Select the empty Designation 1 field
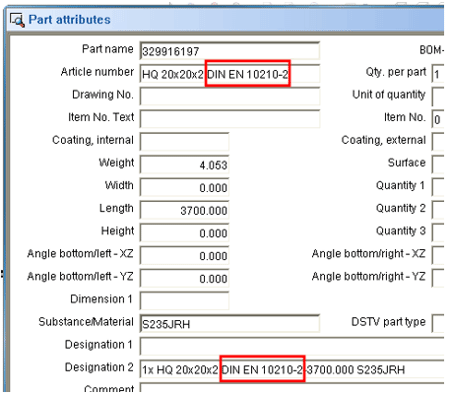This screenshot has width=450, height=394. coord(292,346)
